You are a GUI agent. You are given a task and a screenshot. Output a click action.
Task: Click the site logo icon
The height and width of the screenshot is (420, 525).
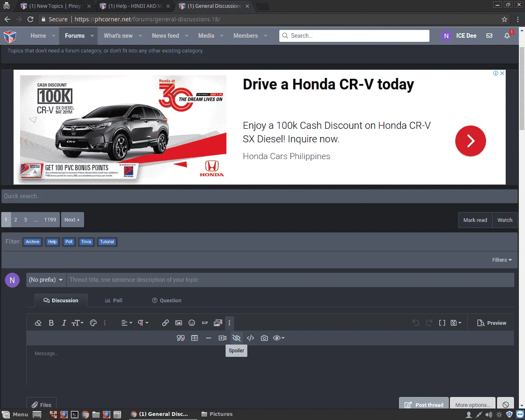[x=10, y=36]
